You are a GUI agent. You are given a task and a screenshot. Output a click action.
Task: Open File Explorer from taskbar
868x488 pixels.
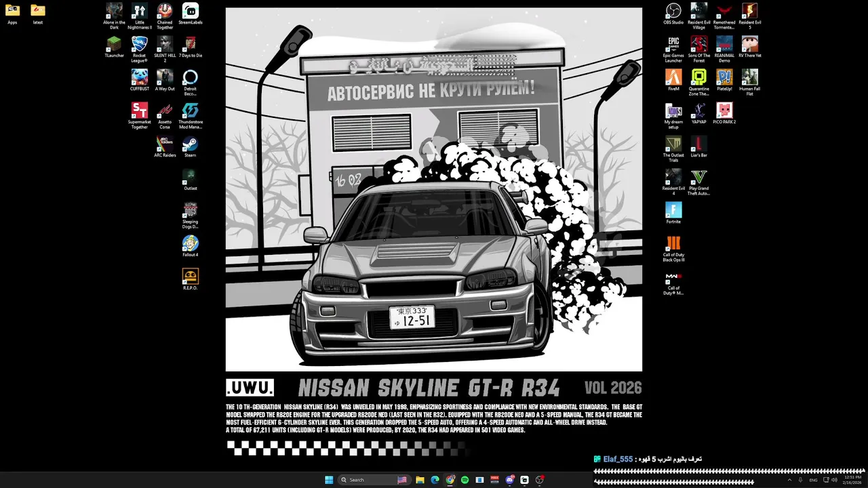(x=420, y=480)
